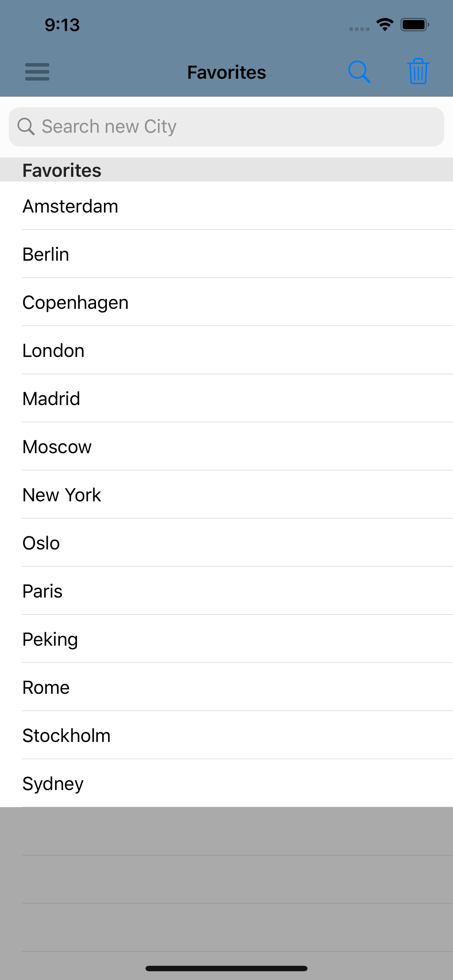Tap the Favorites navigation title

tap(226, 72)
